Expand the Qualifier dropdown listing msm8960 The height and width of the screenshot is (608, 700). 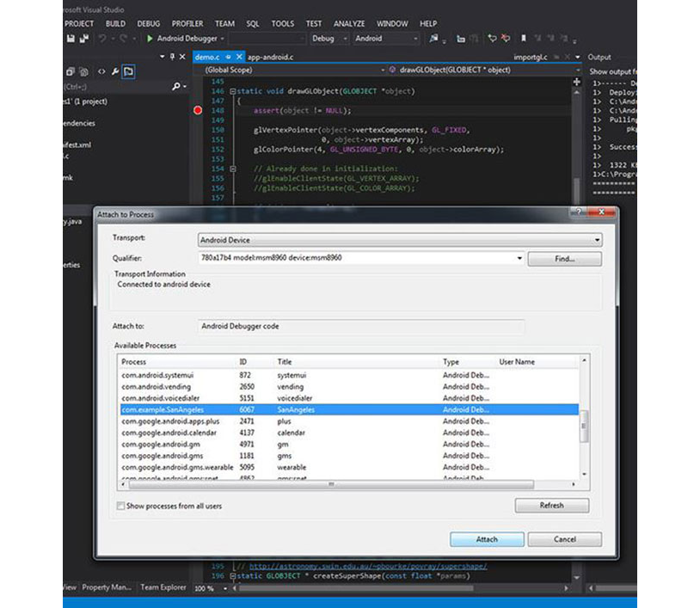(519, 258)
